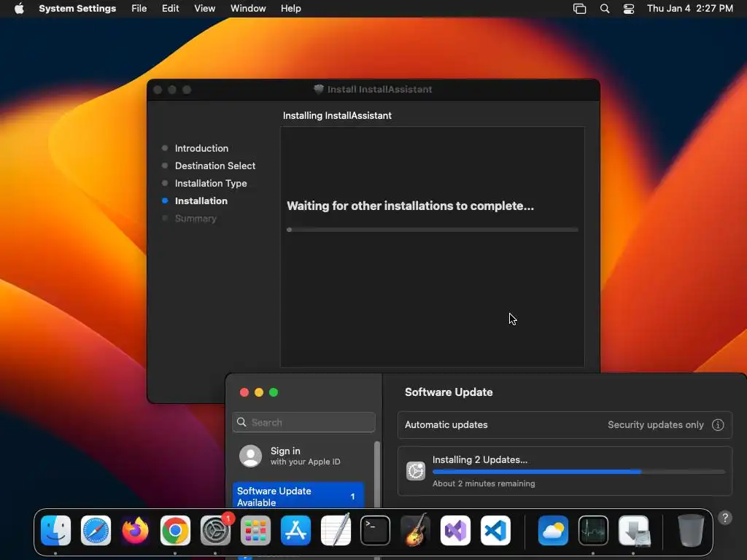The image size is (747, 560).
Task: Open the Apple menu
Action: click(19, 9)
